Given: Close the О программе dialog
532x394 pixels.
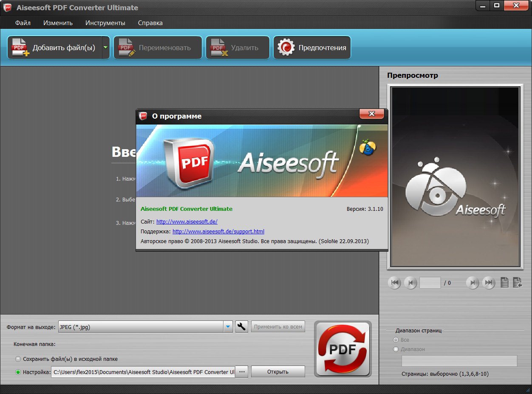Looking at the screenshot, I should click(x=372, y=114).
